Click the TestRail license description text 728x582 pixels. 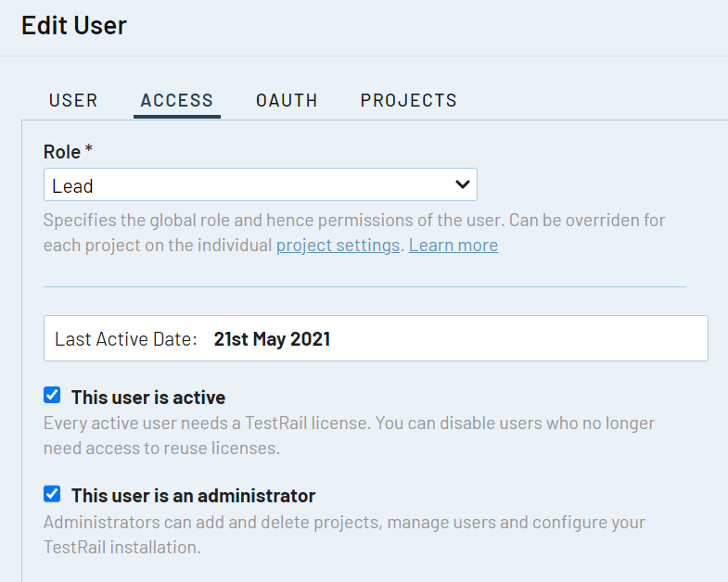349,436
